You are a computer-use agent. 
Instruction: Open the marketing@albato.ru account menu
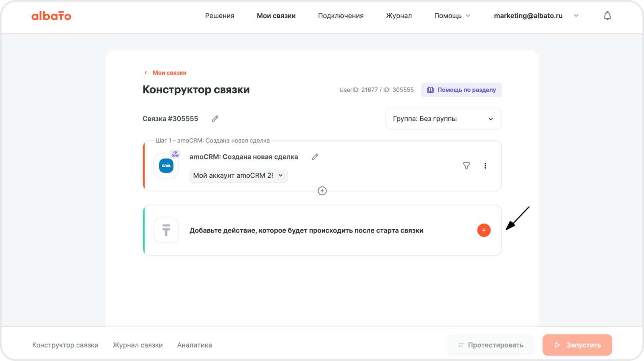(x=536, y=16)
